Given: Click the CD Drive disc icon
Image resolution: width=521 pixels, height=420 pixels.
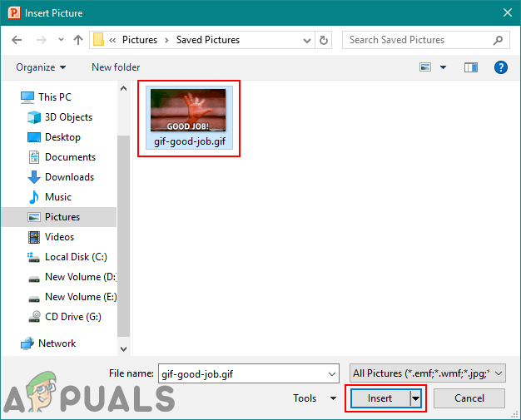Looking at the screenshot, I should (x=34, y=316).
